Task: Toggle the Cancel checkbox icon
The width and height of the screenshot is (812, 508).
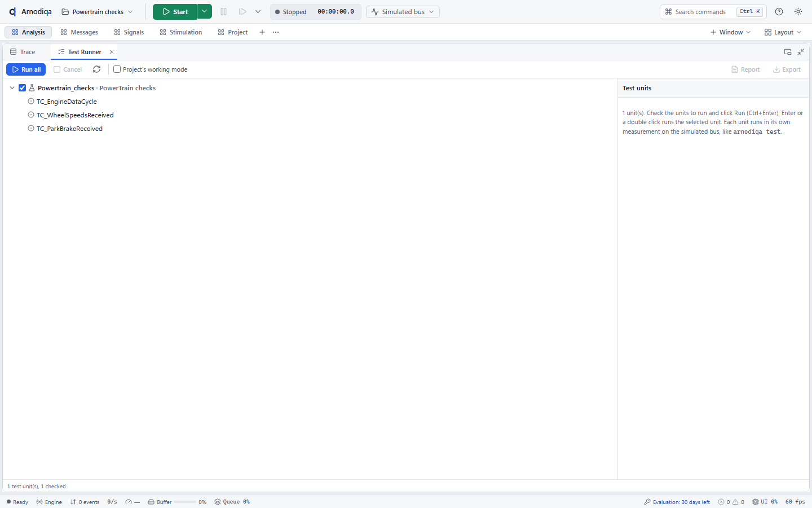Action: point(57,69)
